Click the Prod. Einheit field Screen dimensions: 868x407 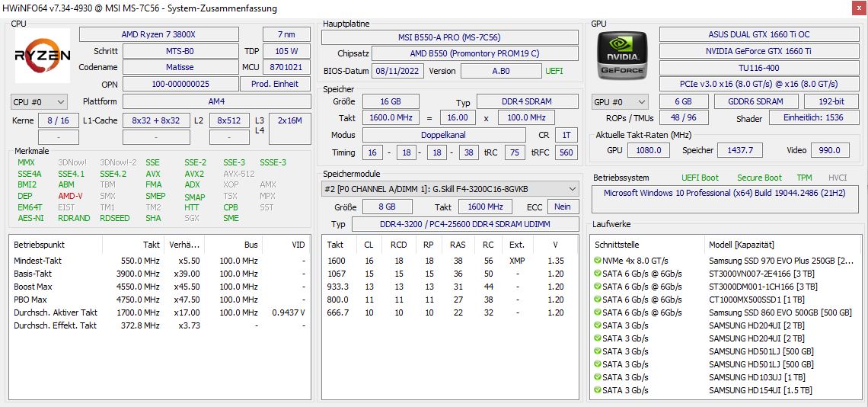275,84
